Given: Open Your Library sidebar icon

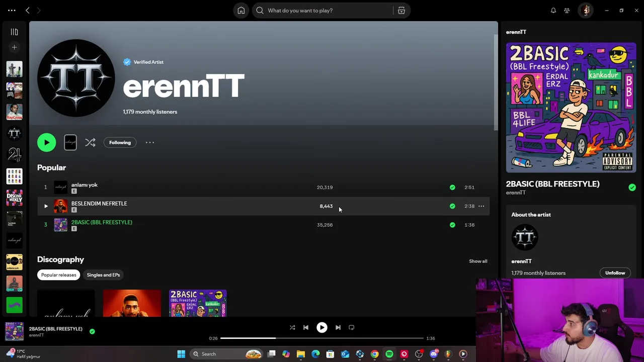Looking at the screenshot, I should point(14,32).
